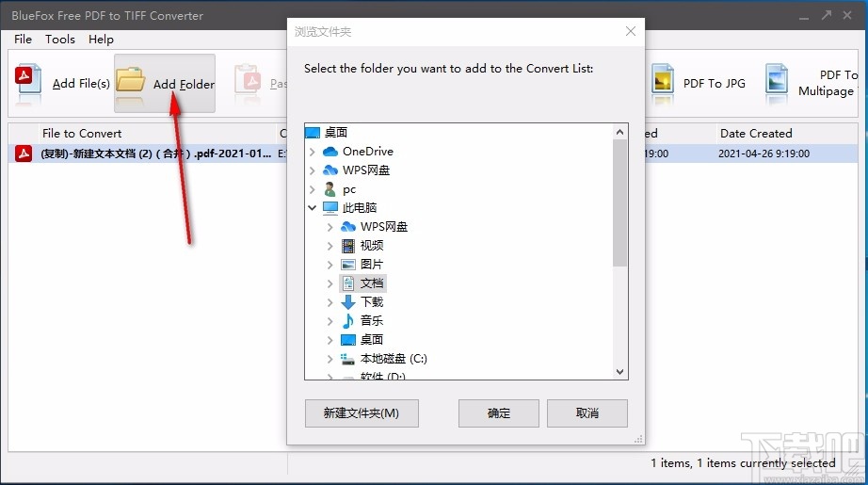This screenshot has width=868, height=485.
Task: Expand the 图片 folder node
Action: coord(330,265)
